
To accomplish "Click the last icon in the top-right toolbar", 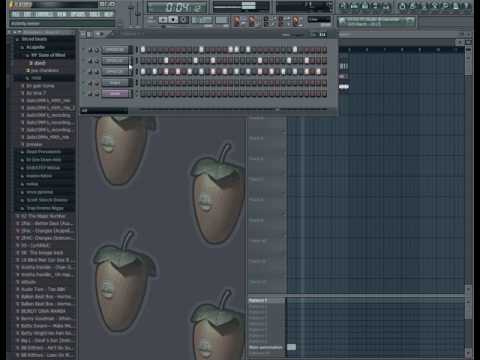I will click(466, 6).
